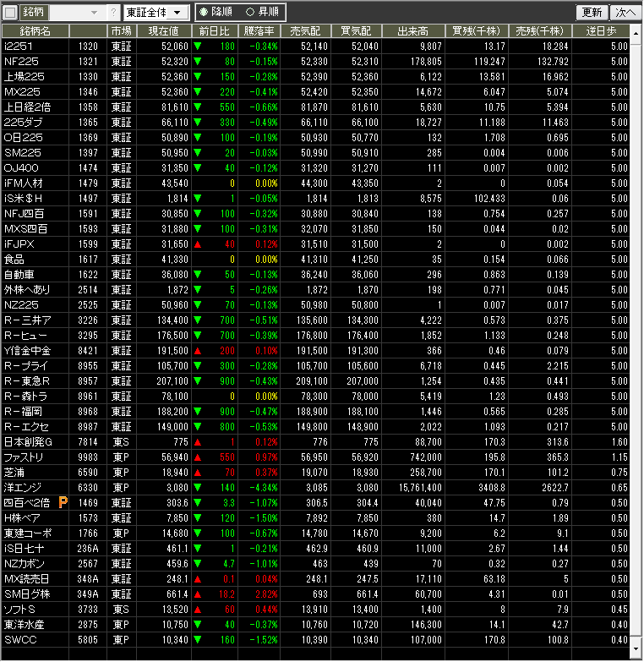644x662 pixels.
Task: Click the small window icon at top-left
Action: tap(10, 13)
